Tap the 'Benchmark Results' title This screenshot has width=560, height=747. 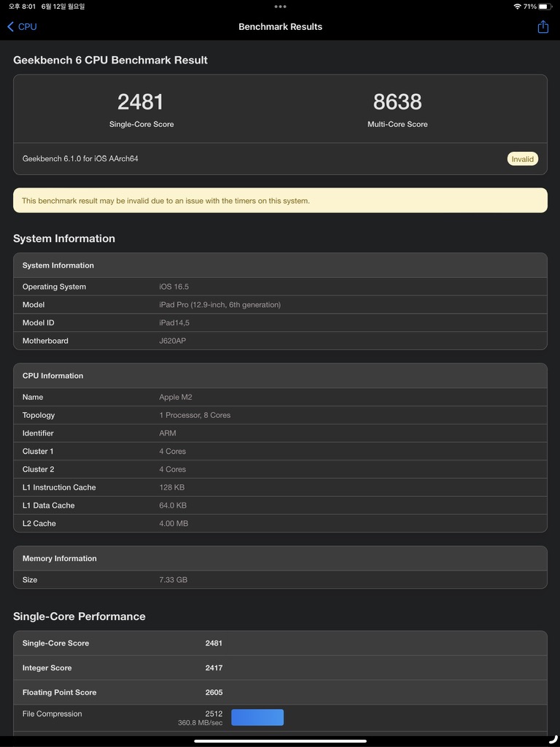(x=281, y=27)
